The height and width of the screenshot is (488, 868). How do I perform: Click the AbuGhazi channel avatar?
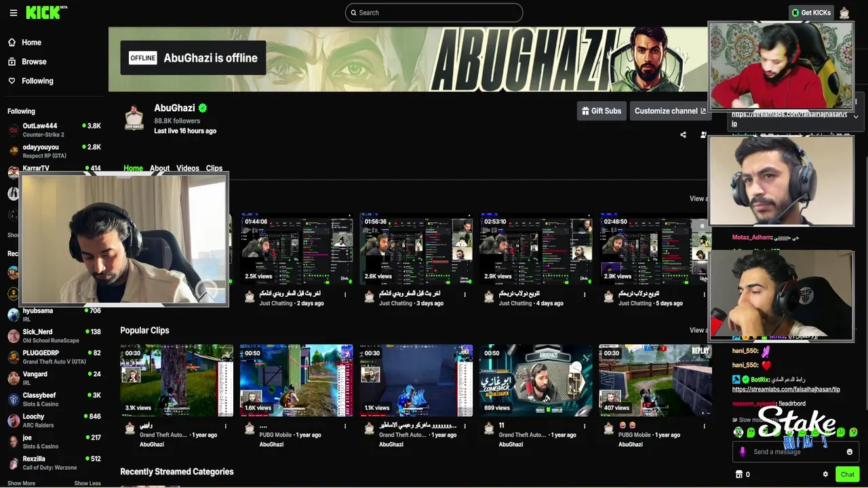point(134,119)
